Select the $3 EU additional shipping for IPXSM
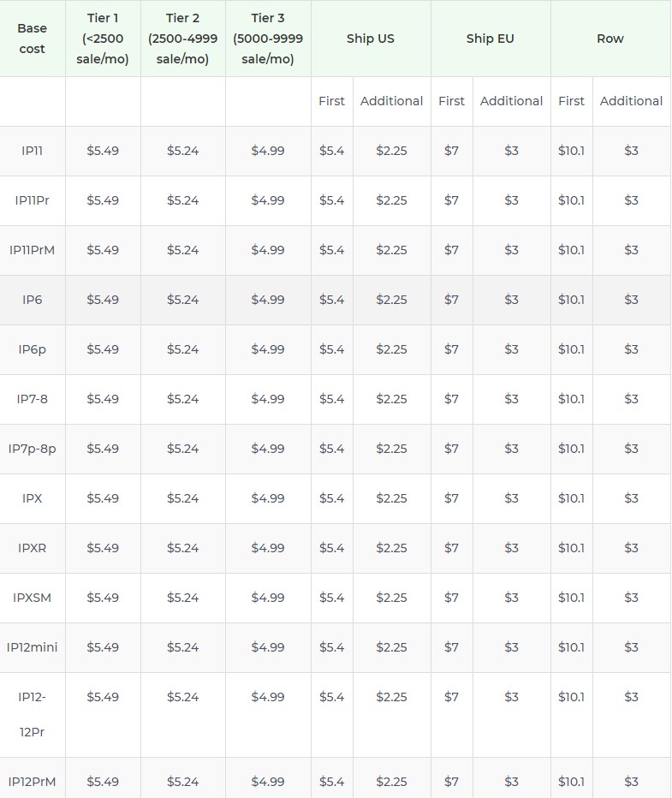The width and height of the screenshot is (672, 798). coord(511,598)
